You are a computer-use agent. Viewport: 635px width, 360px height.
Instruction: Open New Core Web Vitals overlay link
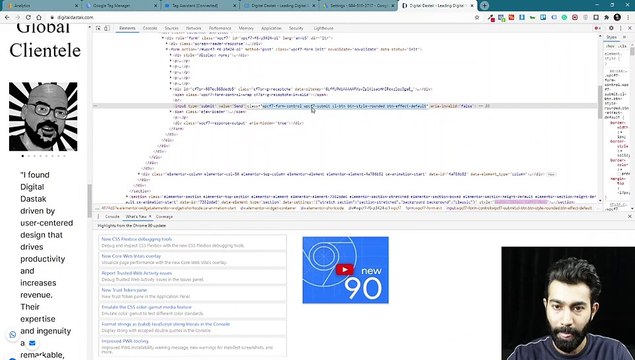click(131, 256)
